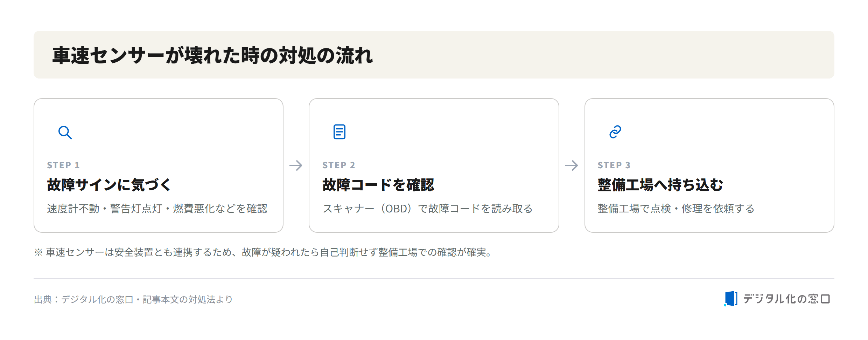Click the title 車速センサーが壊れた時の対処の流れ

(213, 55)
